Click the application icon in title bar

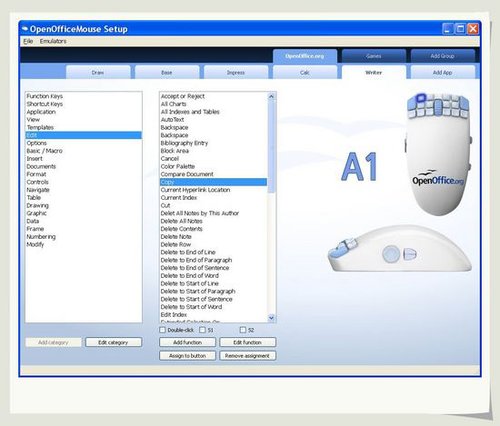25,29
